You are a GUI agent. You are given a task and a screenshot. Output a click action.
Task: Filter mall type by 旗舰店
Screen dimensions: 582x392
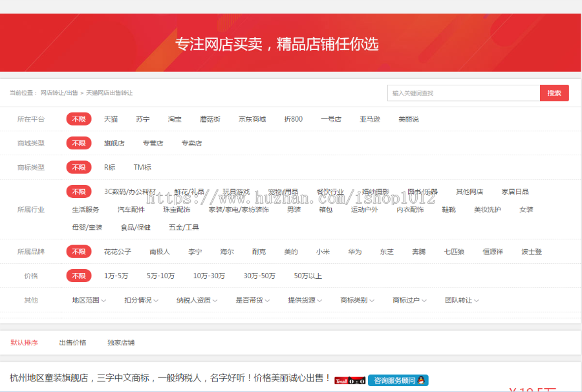(114, 144)
